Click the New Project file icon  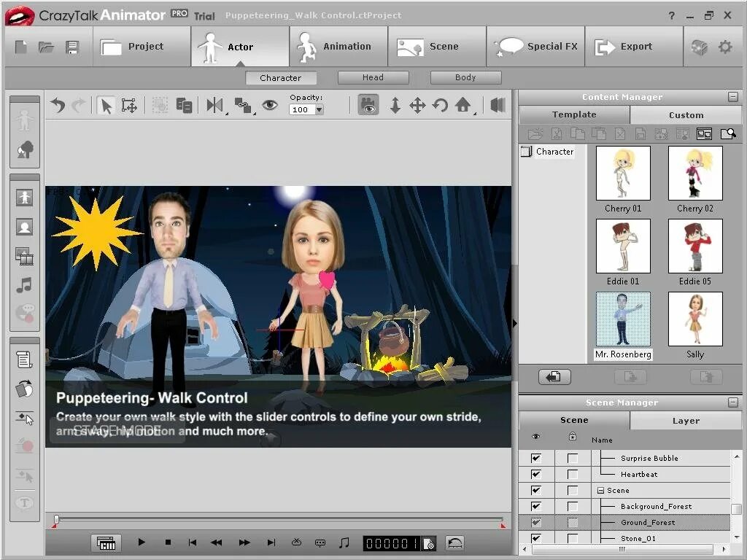tap(21, 47)
